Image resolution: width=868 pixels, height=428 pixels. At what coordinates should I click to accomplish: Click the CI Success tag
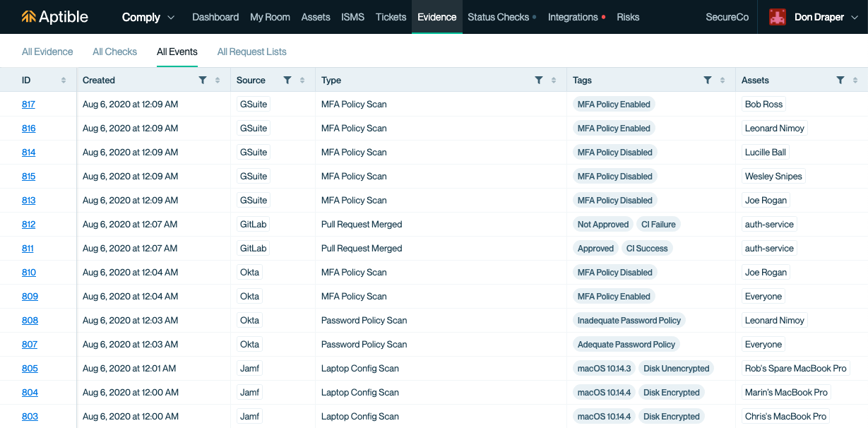pyautogui.click(x=647, y=249)
